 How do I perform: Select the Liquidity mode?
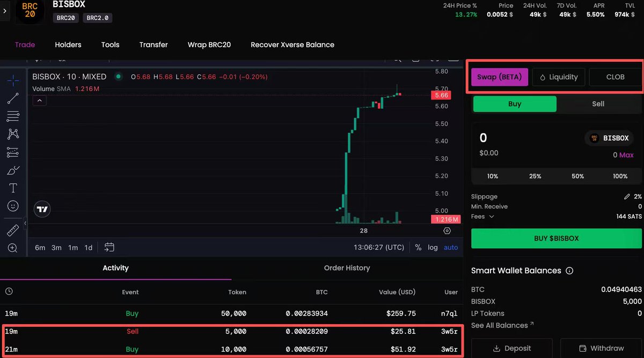pyautogui.click(x=559, y=77)
